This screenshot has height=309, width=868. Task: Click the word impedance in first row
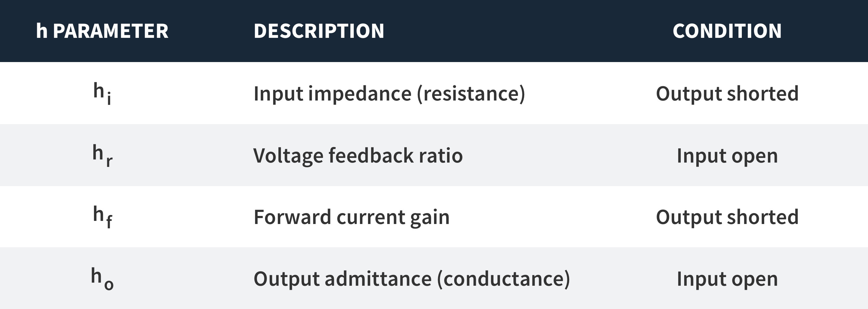pos(360,94)
